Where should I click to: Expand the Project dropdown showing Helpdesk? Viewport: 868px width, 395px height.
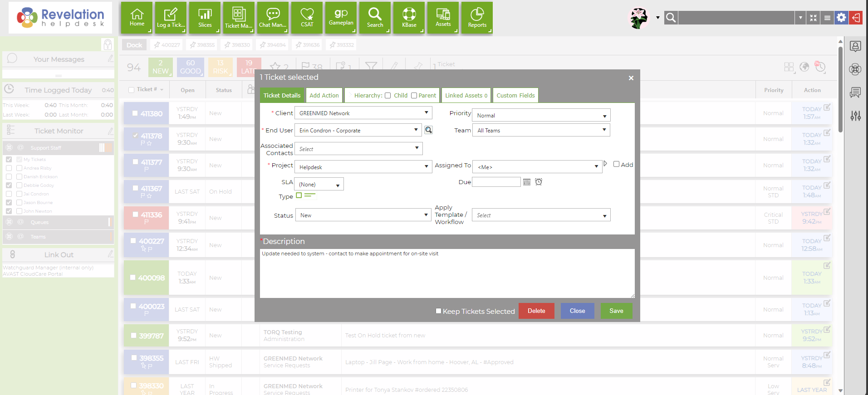click(363, 167)
